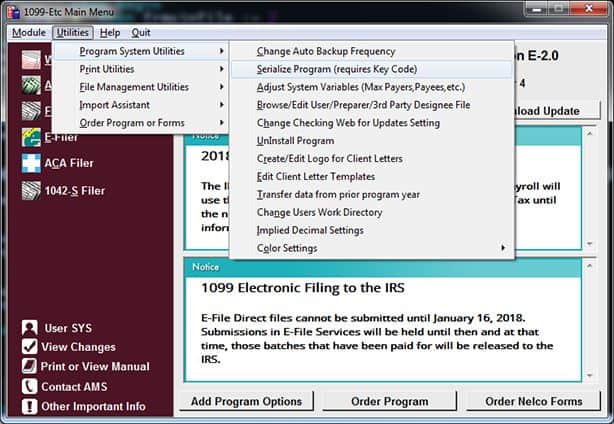Open File Management Utilities submenu
Image resolution: width=614 pixels, height=424 pixels.
pos(141,87)
